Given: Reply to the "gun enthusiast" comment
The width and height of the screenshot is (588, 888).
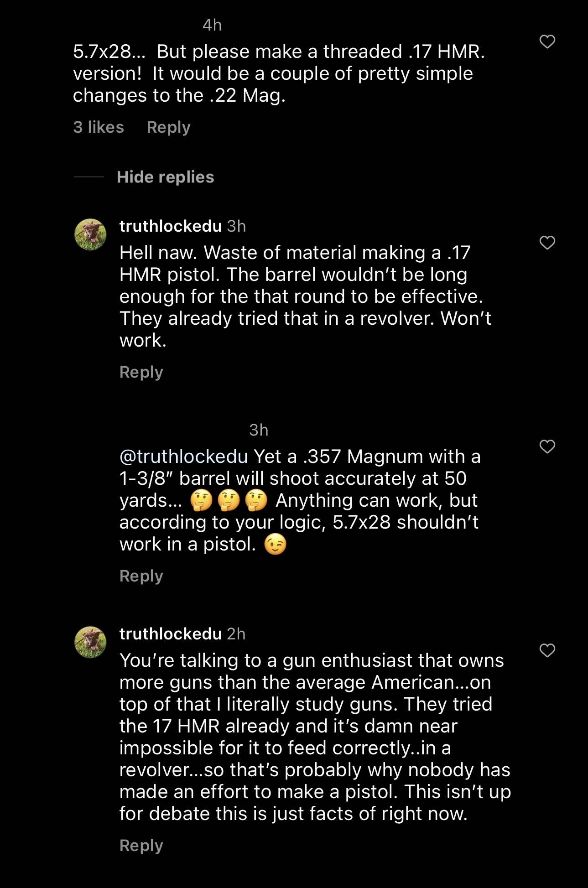Looking at the screenshot, I should (x=141, y=846).
